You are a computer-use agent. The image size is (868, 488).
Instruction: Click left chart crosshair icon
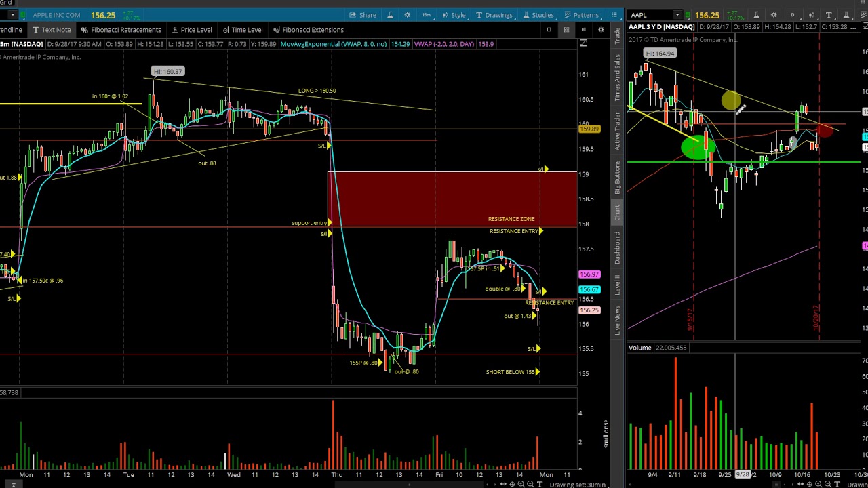512,484
